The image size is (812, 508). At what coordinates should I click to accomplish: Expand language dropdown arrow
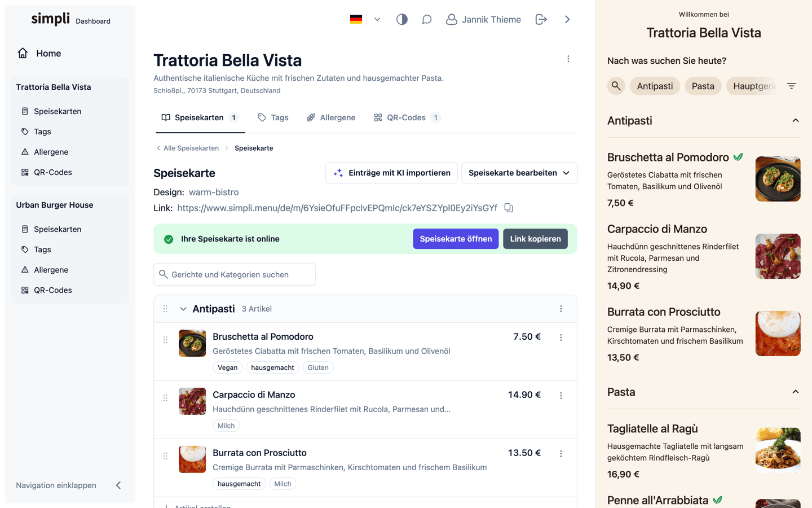pyautogui.click(x=377, y=19)
